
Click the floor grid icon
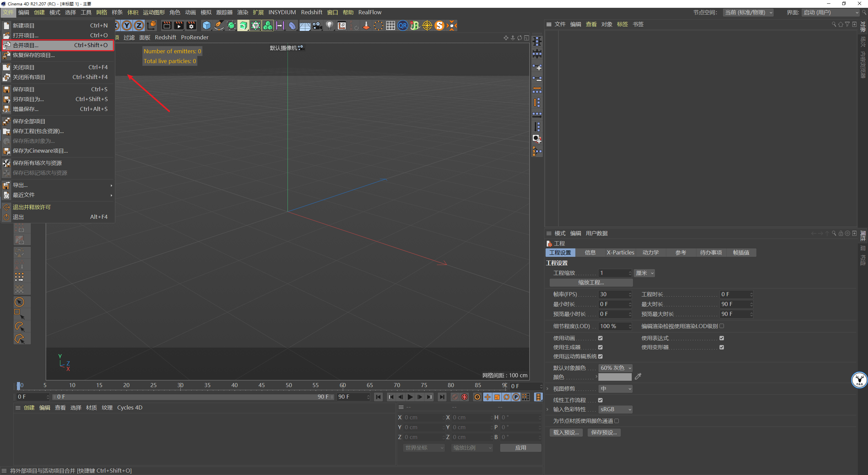(304, 25)
